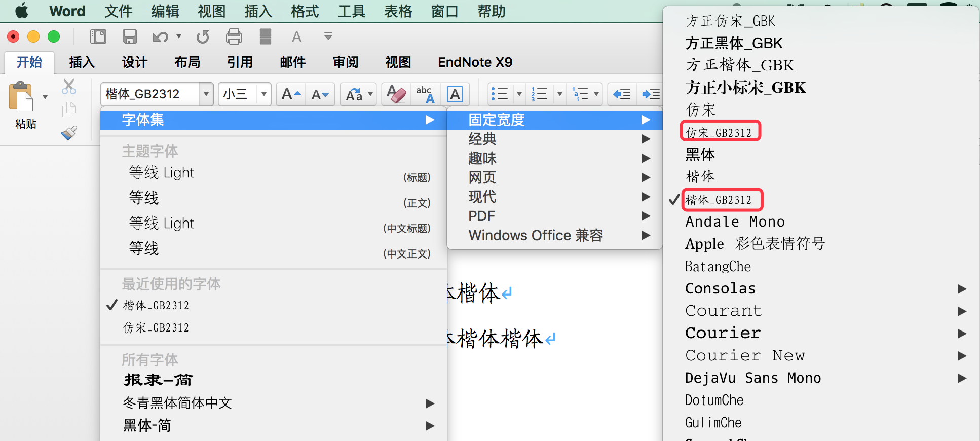
Task: Choose 等线 (中文正文) theme font
Action: coord(274,249)
